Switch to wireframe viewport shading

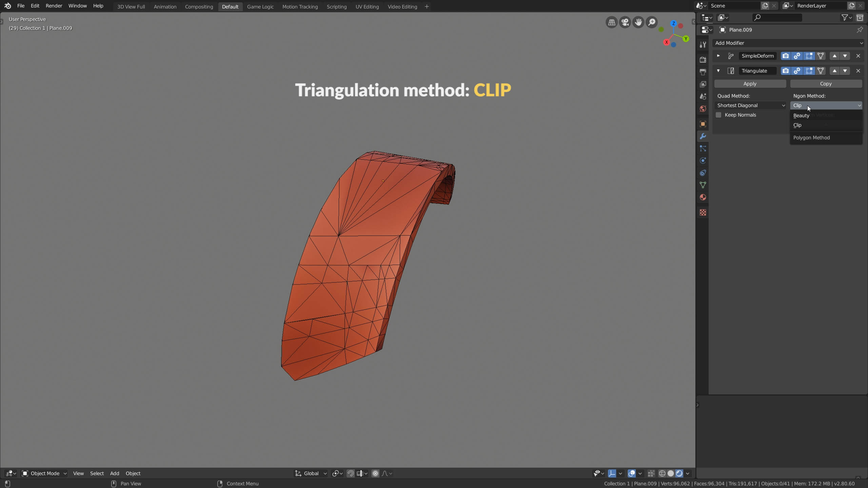point(662,473)
